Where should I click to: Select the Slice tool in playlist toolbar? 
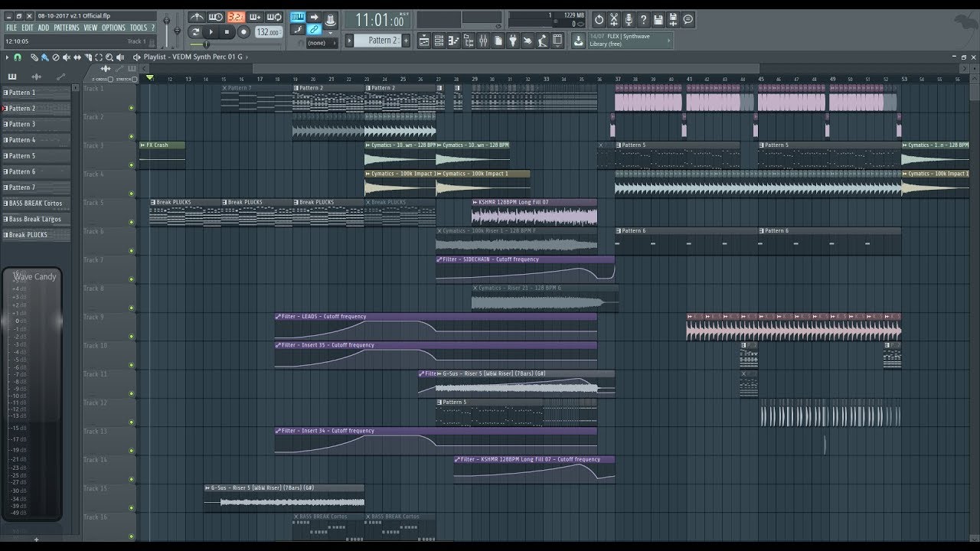pyautogui.click(x=88, y=57)
